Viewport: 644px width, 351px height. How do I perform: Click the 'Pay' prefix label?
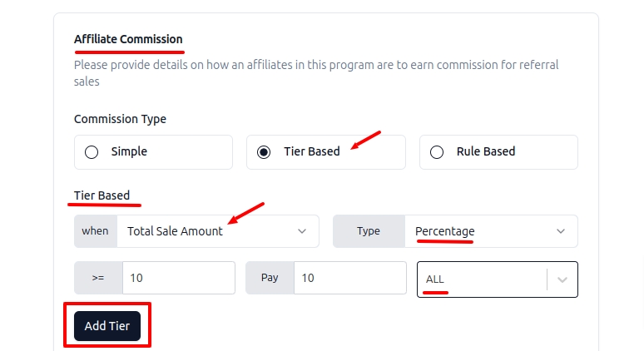tap(270, 278)
